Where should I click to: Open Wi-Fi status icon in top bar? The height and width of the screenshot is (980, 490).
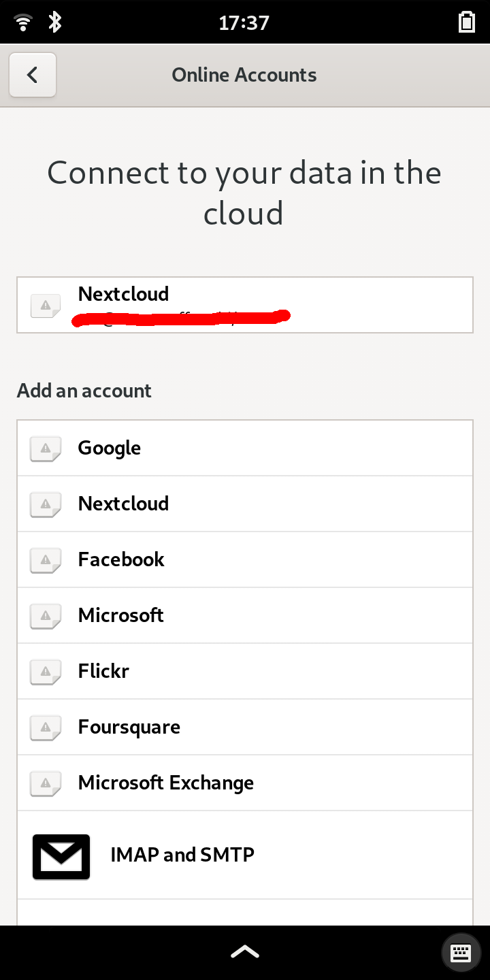[24, 22]
